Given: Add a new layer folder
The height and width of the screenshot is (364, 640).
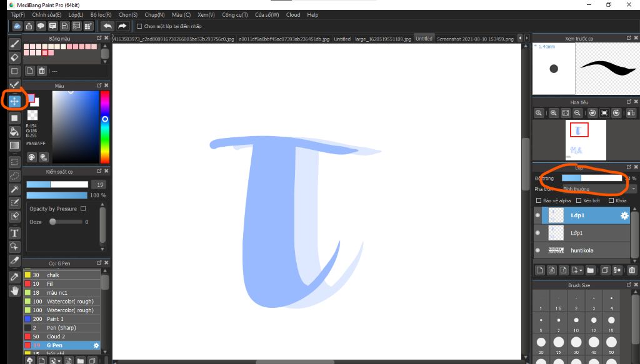Looking at the screenshot, I should (x=590, y=270).
